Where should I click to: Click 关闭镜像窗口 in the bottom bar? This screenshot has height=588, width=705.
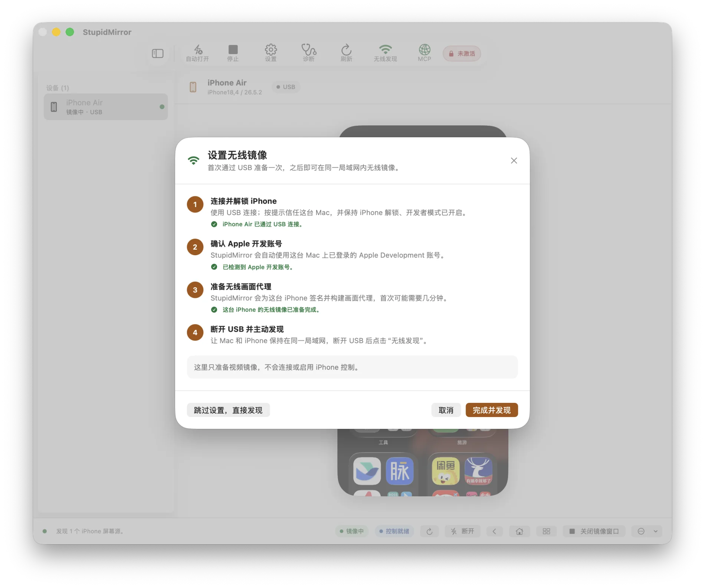[x=594, y=531]
